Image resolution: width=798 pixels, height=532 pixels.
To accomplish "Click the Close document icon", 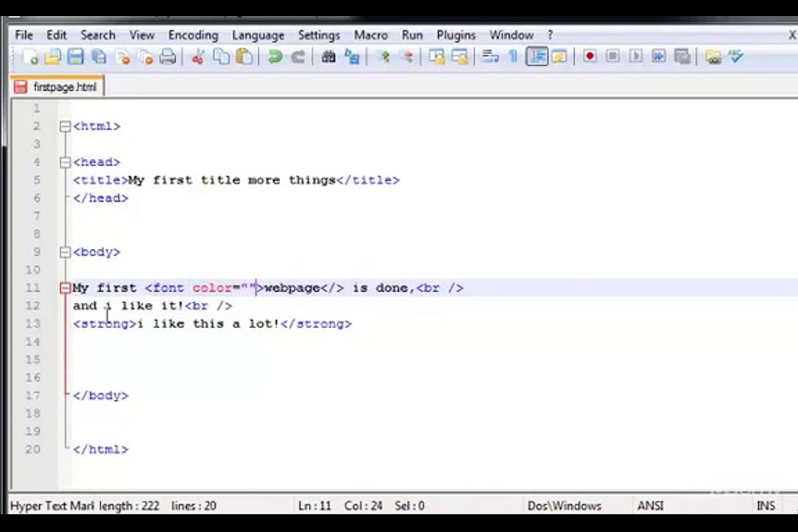I will tap(123, 56).
